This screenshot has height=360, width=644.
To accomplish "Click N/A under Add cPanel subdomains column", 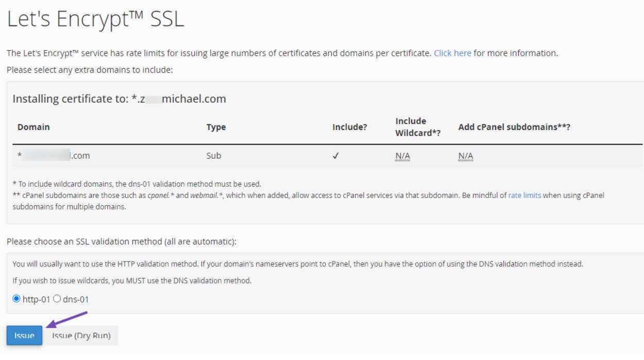I will (465, 156).
